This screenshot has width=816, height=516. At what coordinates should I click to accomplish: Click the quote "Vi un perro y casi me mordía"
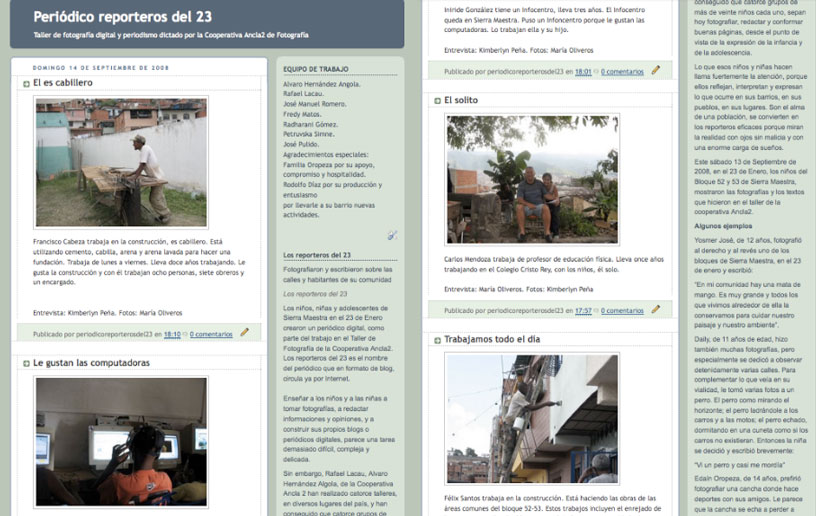click(x=740, y=465)
